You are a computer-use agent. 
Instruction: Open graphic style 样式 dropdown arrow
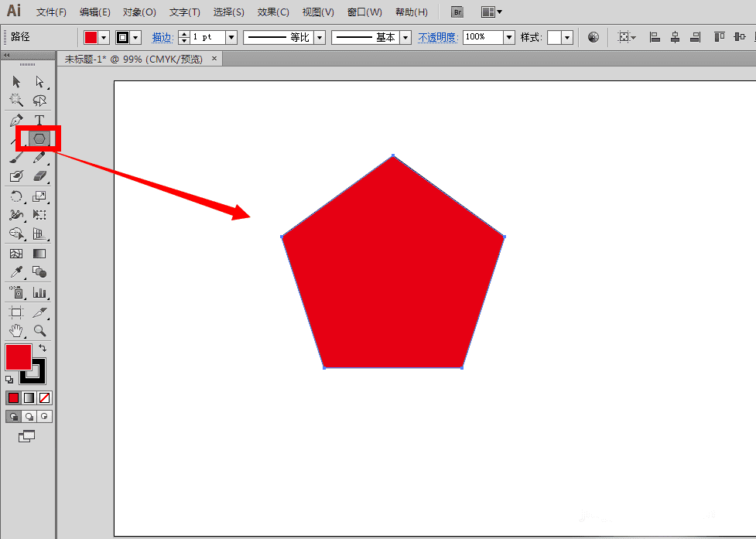(567, 38)
